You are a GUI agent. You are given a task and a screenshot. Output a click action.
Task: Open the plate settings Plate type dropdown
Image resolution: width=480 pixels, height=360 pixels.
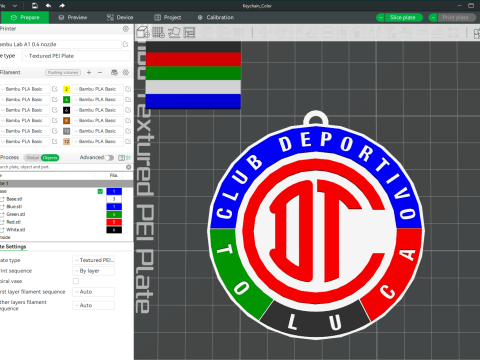(x=94, y=260)
